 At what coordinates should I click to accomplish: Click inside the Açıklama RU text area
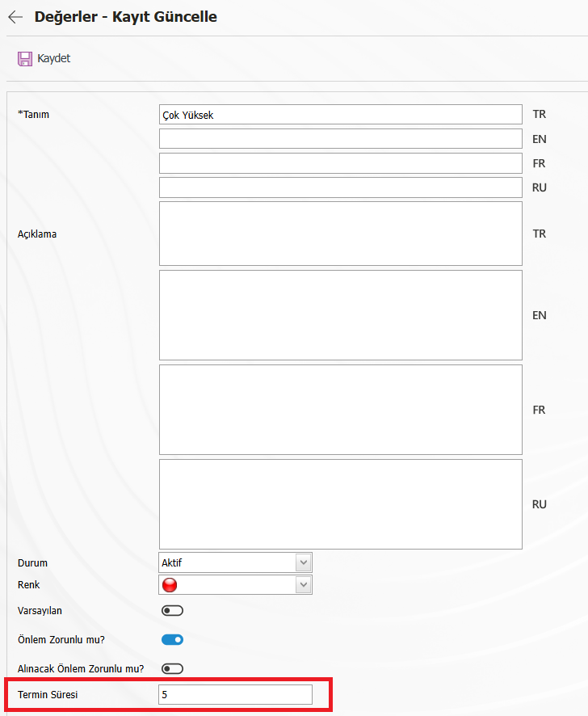tap(341, 504)
